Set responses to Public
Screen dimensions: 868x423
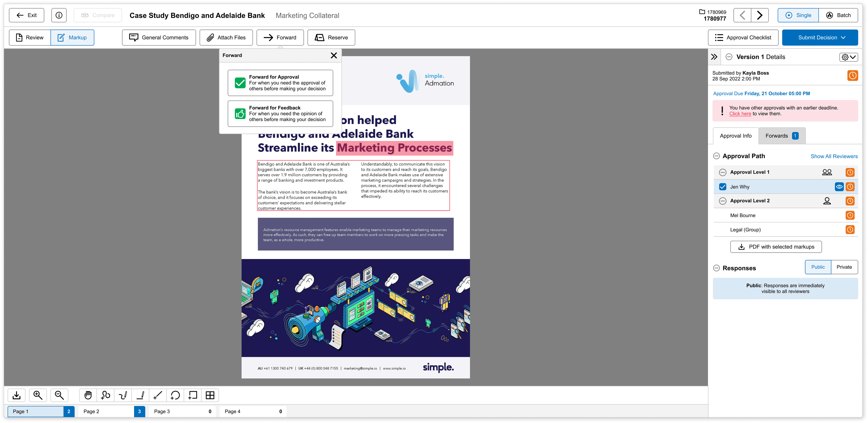click(818, 267)
